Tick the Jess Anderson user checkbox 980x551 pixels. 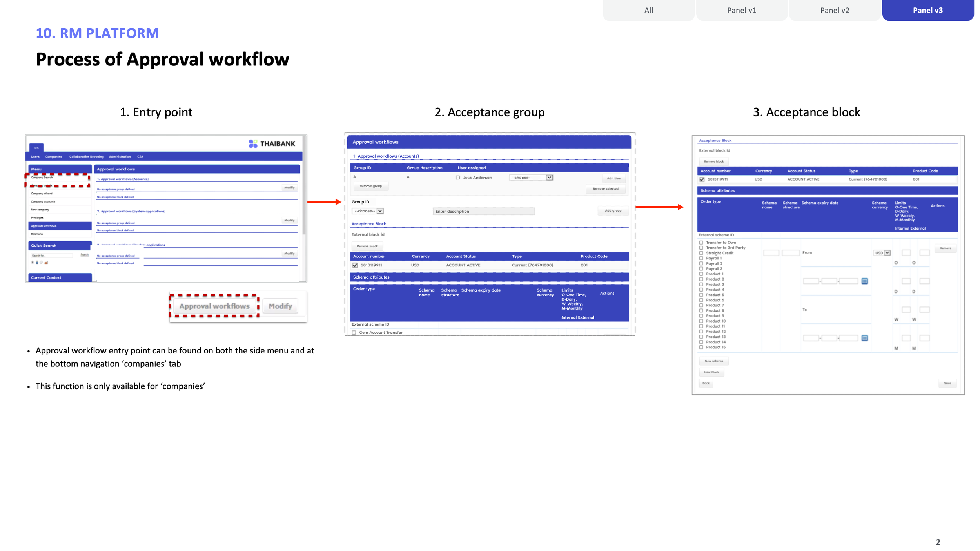click(457, 178)
